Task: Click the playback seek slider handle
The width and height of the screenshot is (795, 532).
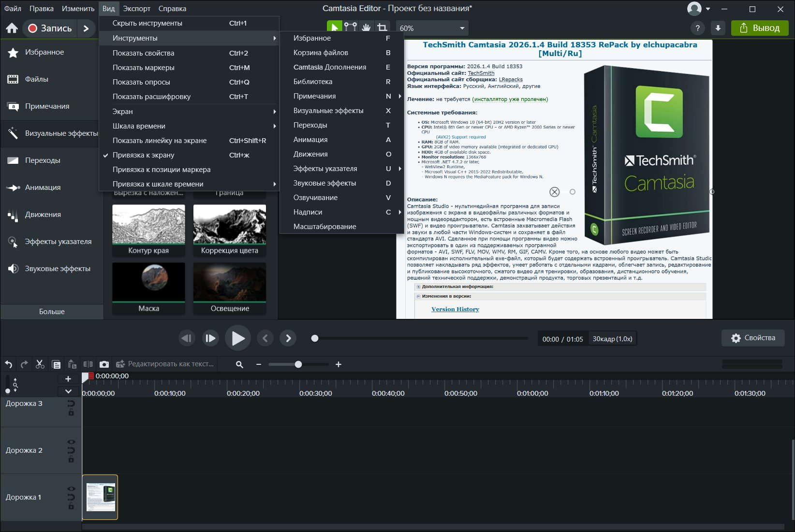Action: 315,338
